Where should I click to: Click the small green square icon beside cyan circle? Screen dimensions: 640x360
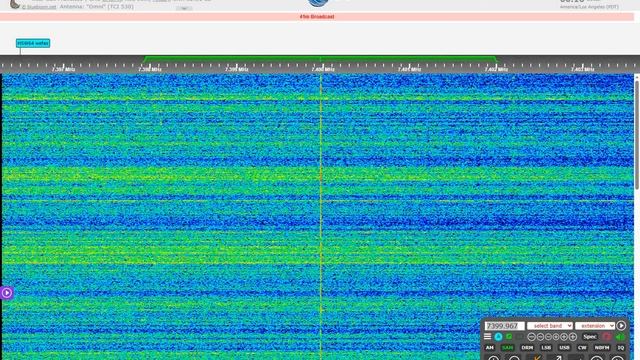click(509, 337)
